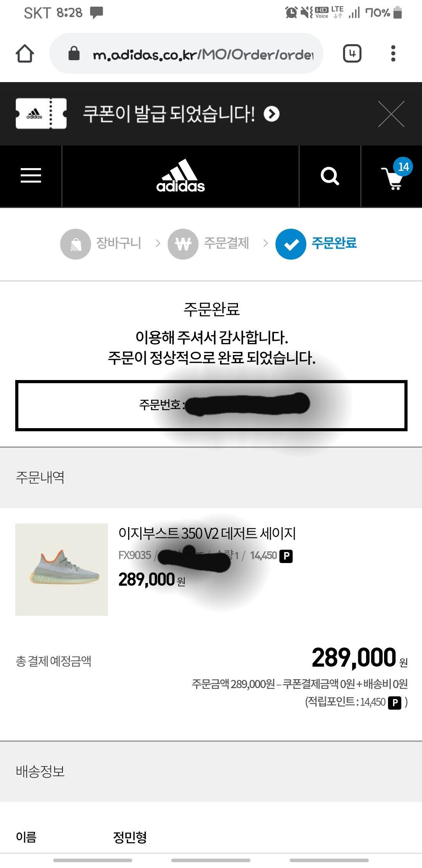Open 이지부스트 350 V2 데저트 세이지 product link
The image size is (422, 868).
pos(207,533)
